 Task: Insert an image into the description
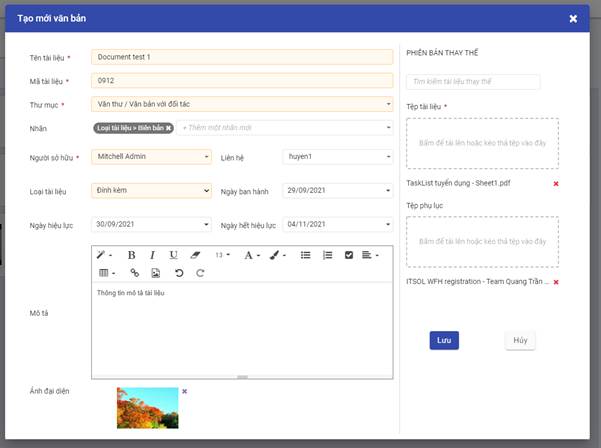155,273
